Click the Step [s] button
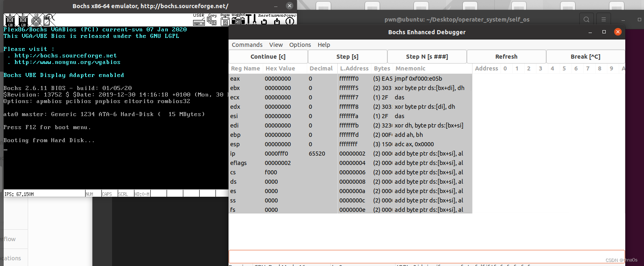Screen dimensions: 644x266 [347, 57]
